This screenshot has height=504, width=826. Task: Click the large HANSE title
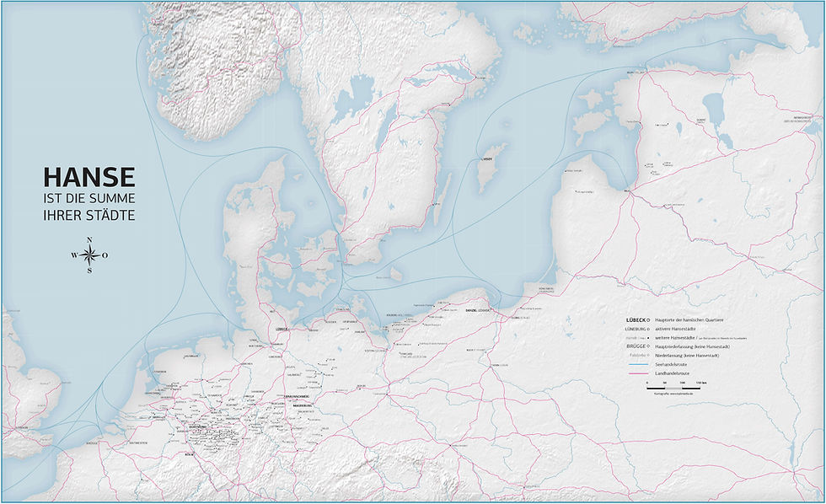pyautogui.click(x=89, y=177)
